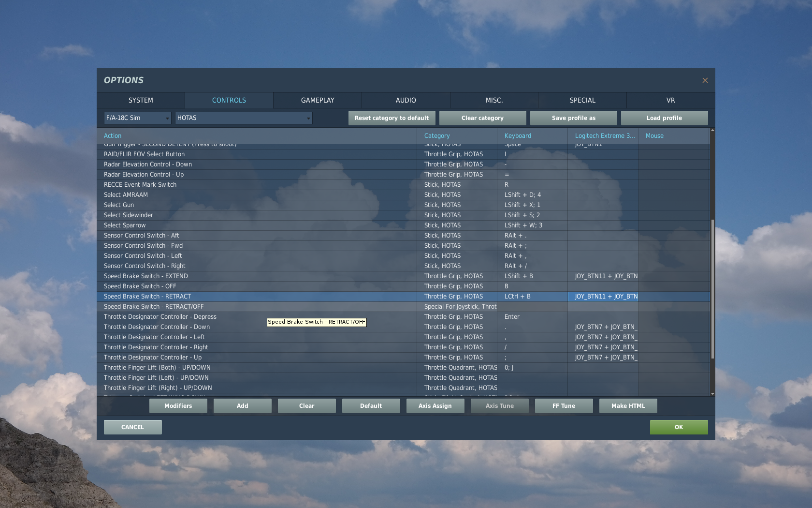Viewport: 812px width, 508px height.
Task: Open the AUDIO tab
Action: pyautogui.click(x=406, y=100)
